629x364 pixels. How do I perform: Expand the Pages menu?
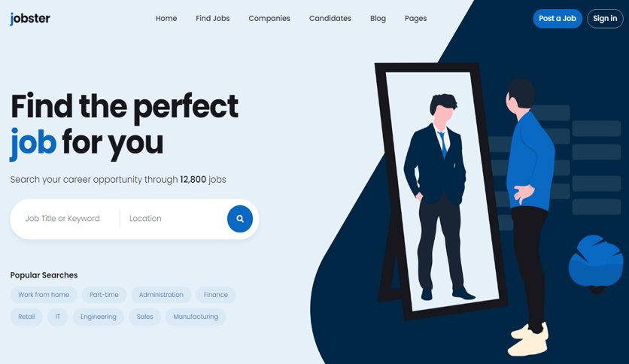coord(415,19)
